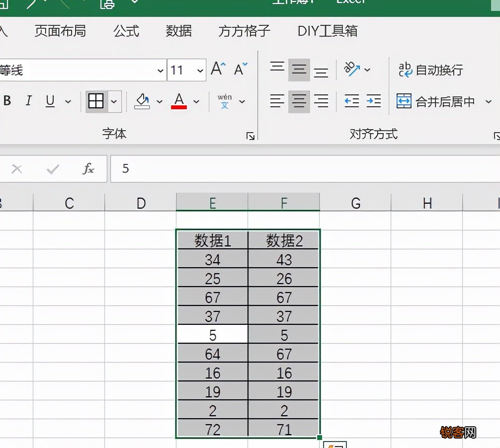The height and width of the screenshot is (448, 500).
Task: Apply red font color
Action: tap(179, 101)
